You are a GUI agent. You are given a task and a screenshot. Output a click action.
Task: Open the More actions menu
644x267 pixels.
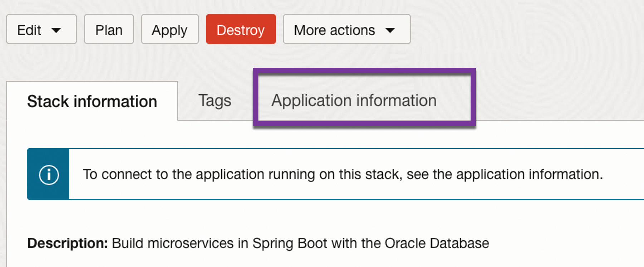(x=335, y=30)
